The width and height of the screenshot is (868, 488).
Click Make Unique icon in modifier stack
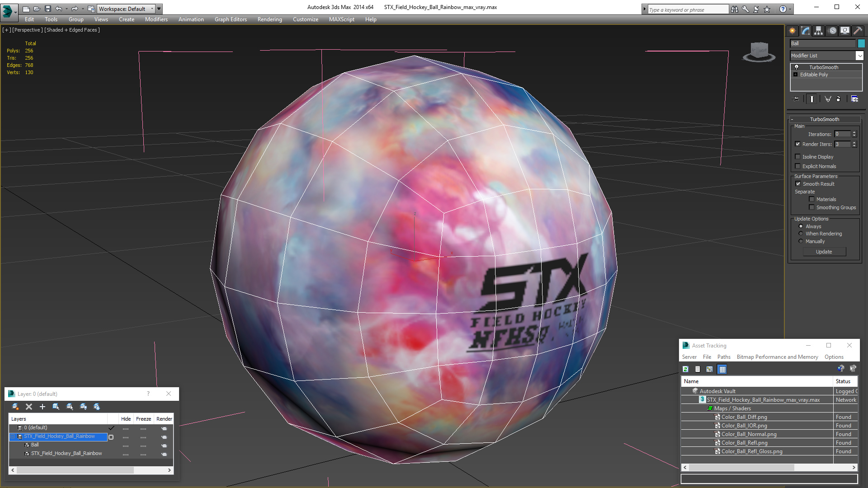pyautogui.click(x=828, y=99)
